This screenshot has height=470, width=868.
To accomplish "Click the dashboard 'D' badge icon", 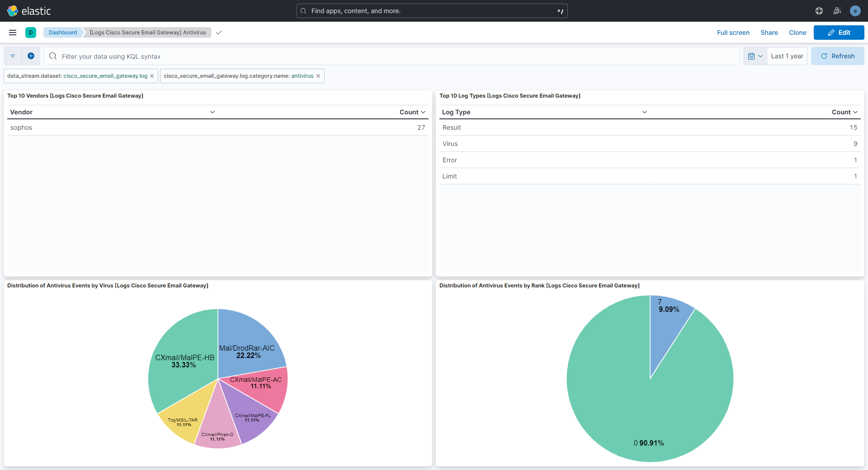I will (30, 32).
